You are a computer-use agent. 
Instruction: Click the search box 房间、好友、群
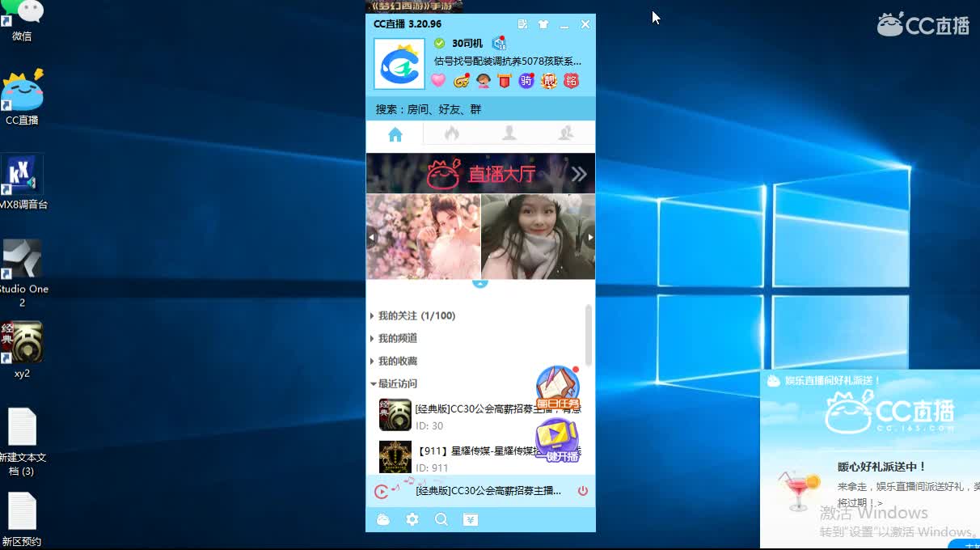point(480,109)
